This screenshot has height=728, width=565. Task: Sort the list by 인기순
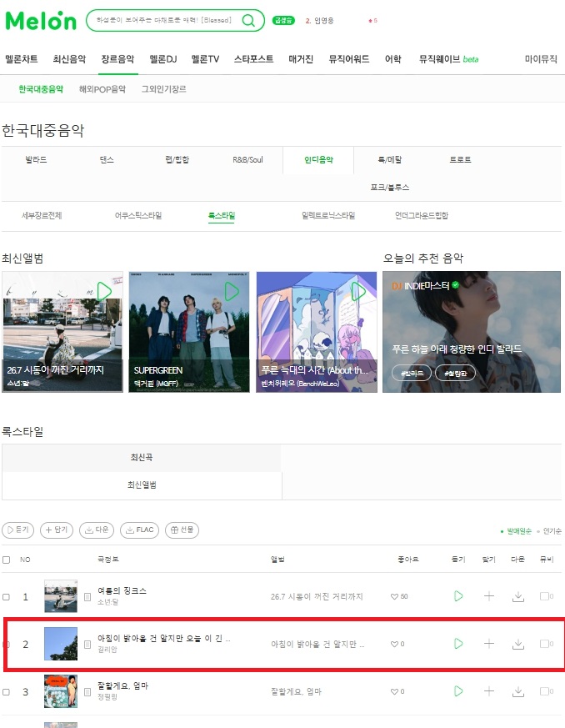pos(552,531)
